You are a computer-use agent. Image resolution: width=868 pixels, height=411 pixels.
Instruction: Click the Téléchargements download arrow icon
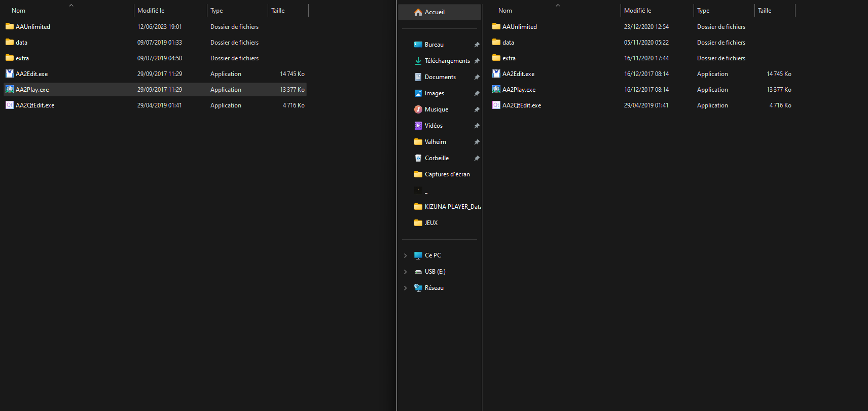point(418,61)
